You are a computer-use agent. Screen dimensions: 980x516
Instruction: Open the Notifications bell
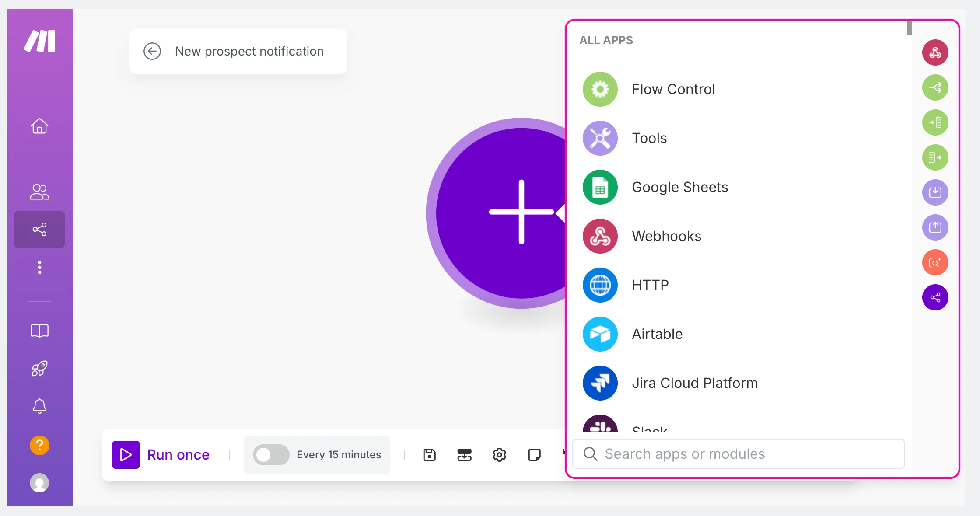click(39, 406)
